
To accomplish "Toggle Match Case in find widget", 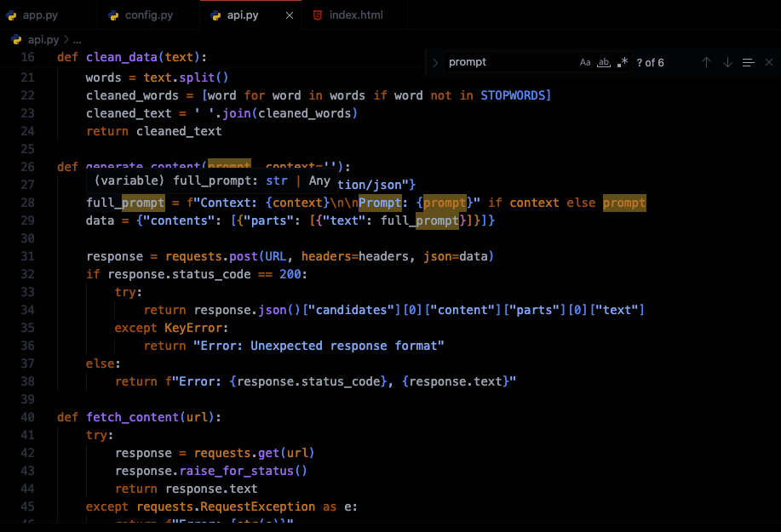I will [585, 62].
